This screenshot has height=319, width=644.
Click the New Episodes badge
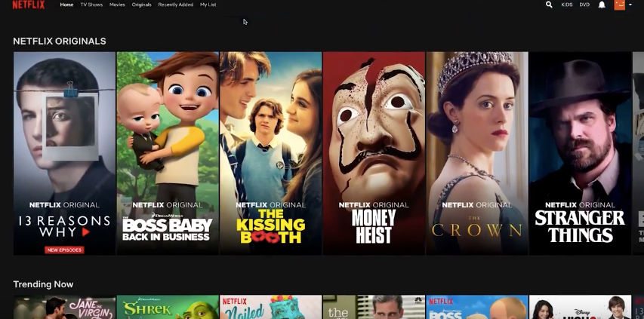tap(64, 250)
